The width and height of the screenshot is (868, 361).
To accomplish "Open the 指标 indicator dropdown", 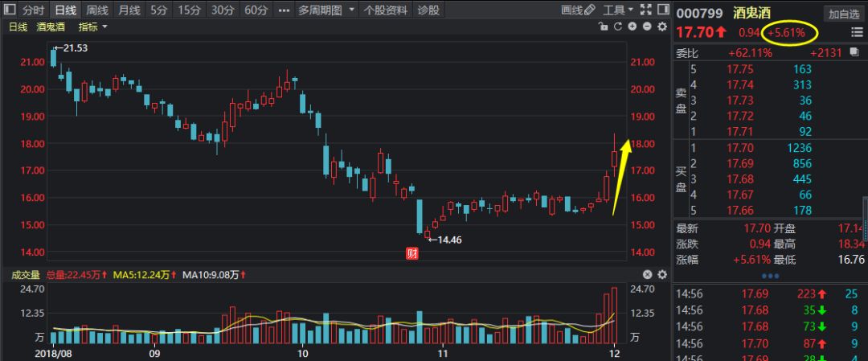I will [92, 27].
